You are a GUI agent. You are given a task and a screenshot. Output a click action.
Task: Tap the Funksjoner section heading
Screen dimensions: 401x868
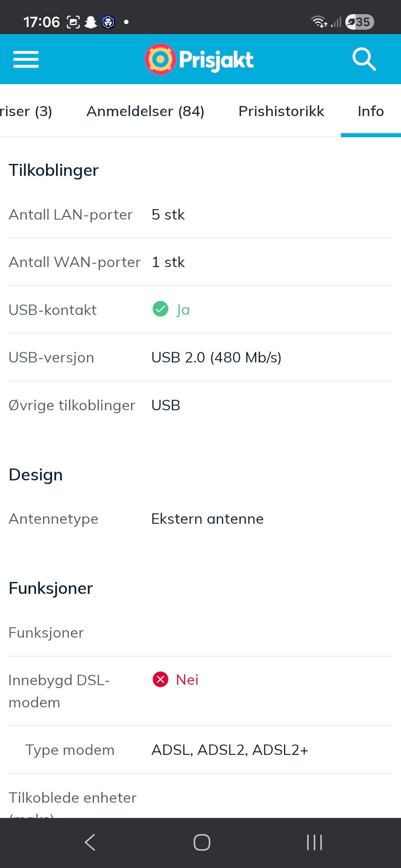pyautogui.click(x=51, y=588)
